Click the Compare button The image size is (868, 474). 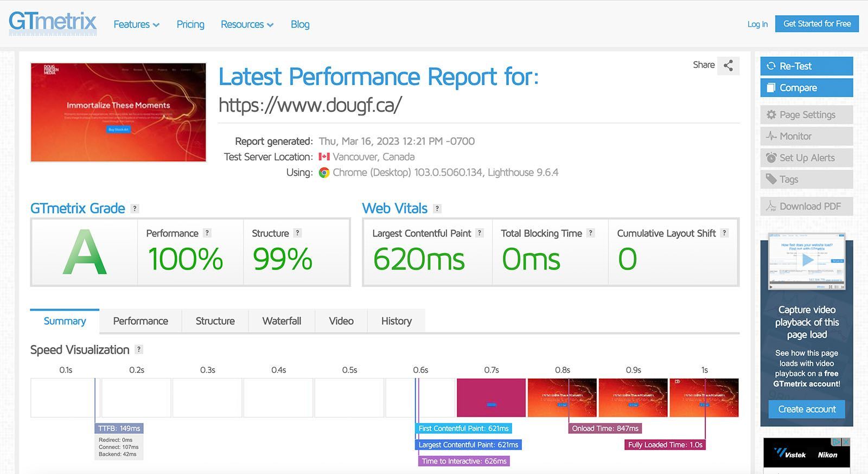(807, 88)
